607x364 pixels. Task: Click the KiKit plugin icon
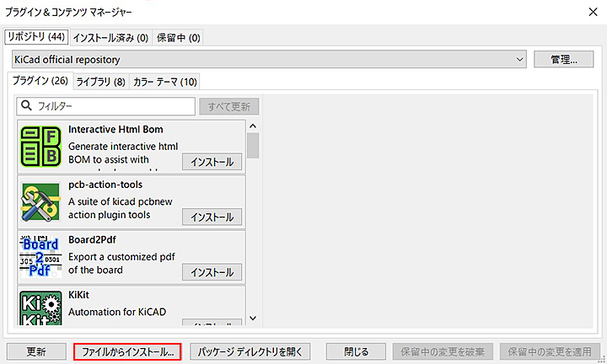coord(40,308)
